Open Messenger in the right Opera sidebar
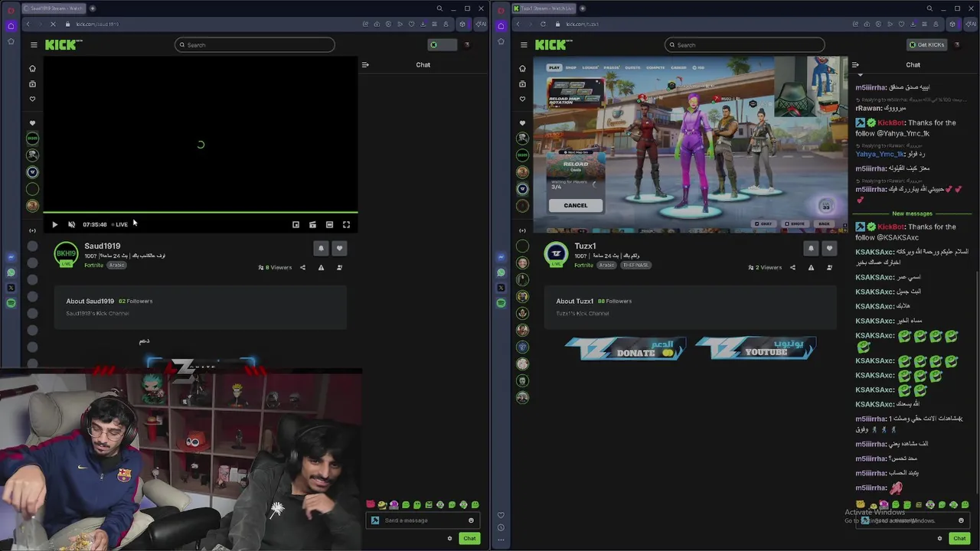The width and height of the screenshot is (980, 551). click(501, 257)
